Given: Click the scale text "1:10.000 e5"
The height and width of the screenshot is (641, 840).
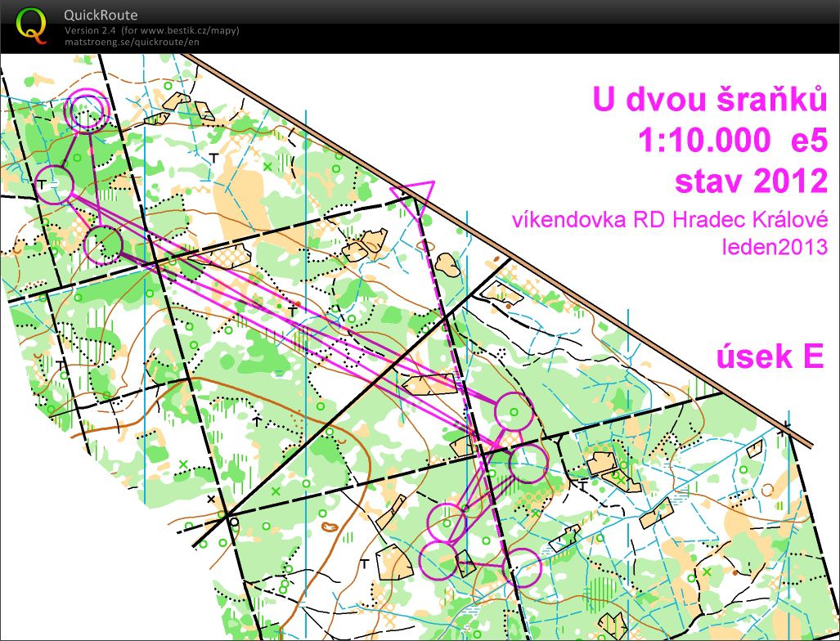Looking at the screenshot, I should click(732, 141).
